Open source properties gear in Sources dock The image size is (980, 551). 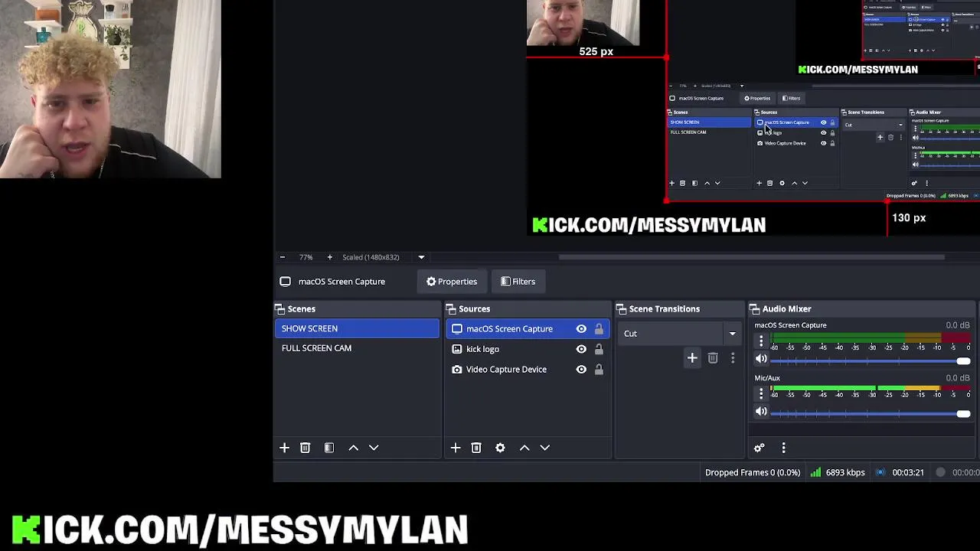[x=500, y=448]
